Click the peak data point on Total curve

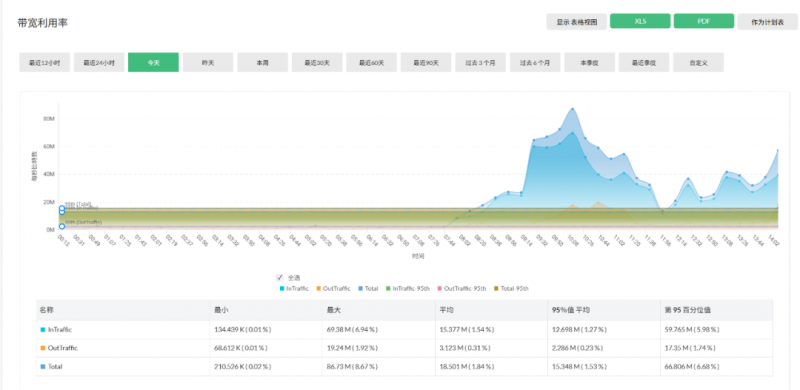572,109
